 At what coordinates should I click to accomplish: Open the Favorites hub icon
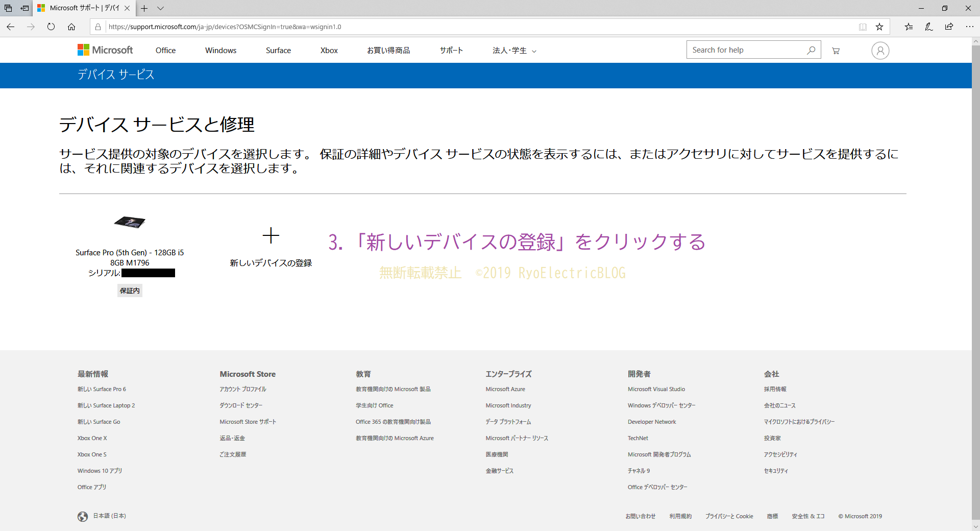[909, 27]
